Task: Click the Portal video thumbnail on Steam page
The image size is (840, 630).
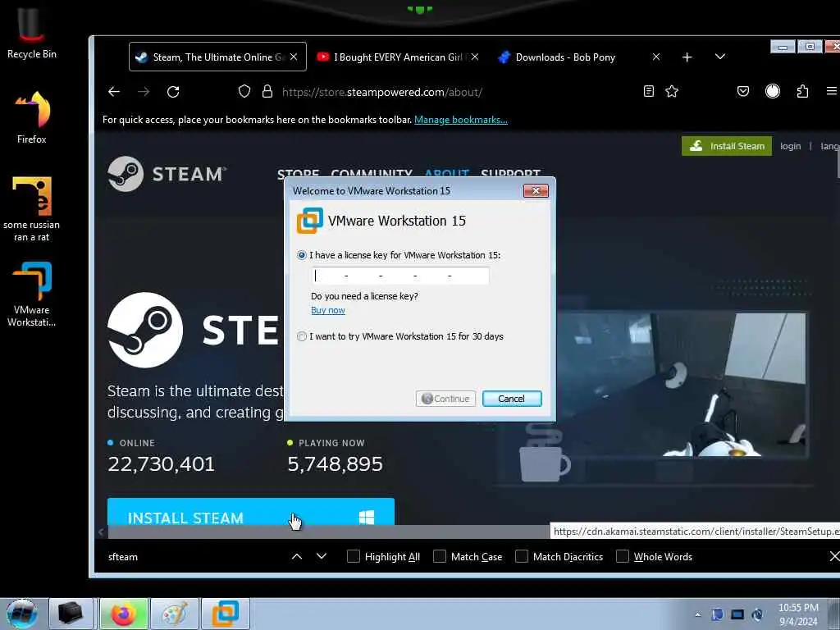Action: pyautogui.click(x=682, y=386)
